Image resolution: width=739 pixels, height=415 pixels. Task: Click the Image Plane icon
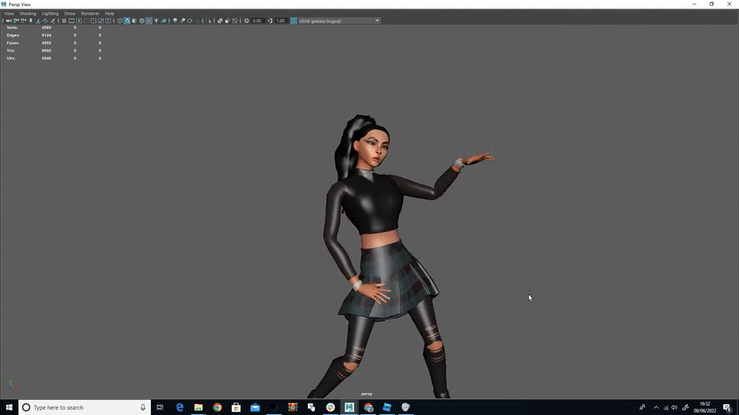pyautogui.click(x=38, y=21)
